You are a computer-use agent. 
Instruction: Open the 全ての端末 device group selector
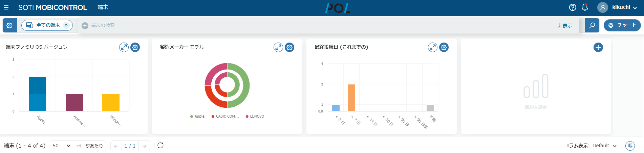click(47, 25)
